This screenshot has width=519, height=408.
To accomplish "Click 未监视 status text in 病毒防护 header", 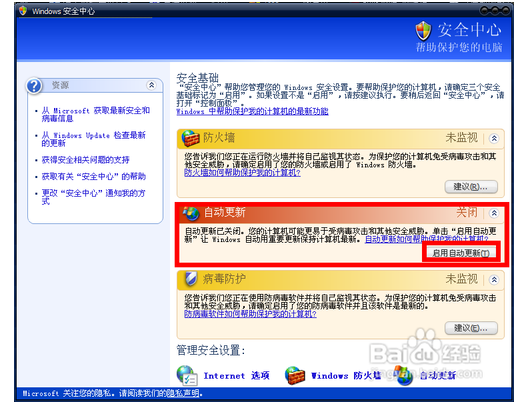I will [x=462, y=279].
